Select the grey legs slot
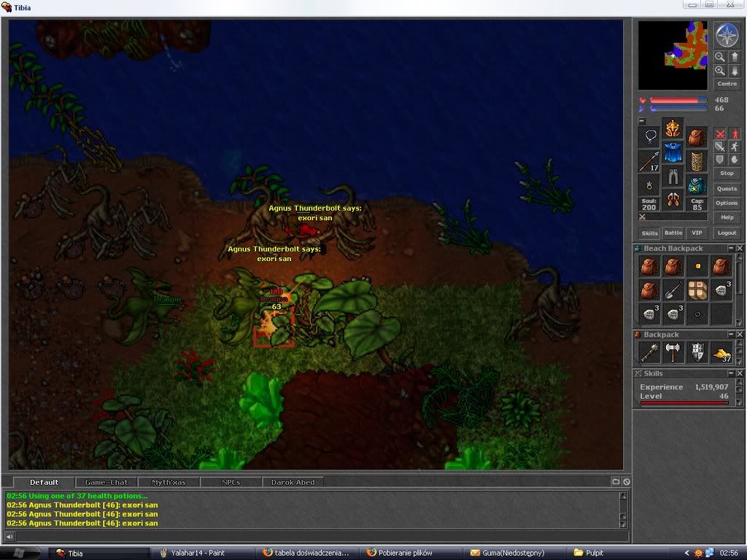 (x=673, y=176)
